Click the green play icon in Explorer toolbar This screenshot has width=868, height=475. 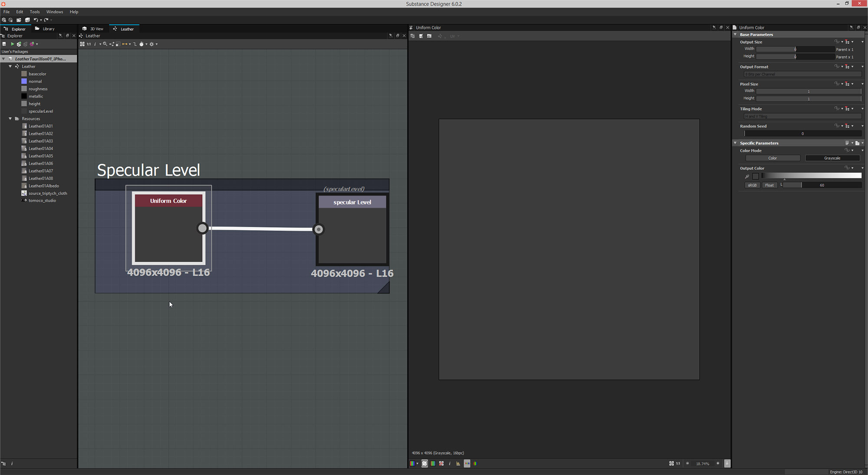12,44
